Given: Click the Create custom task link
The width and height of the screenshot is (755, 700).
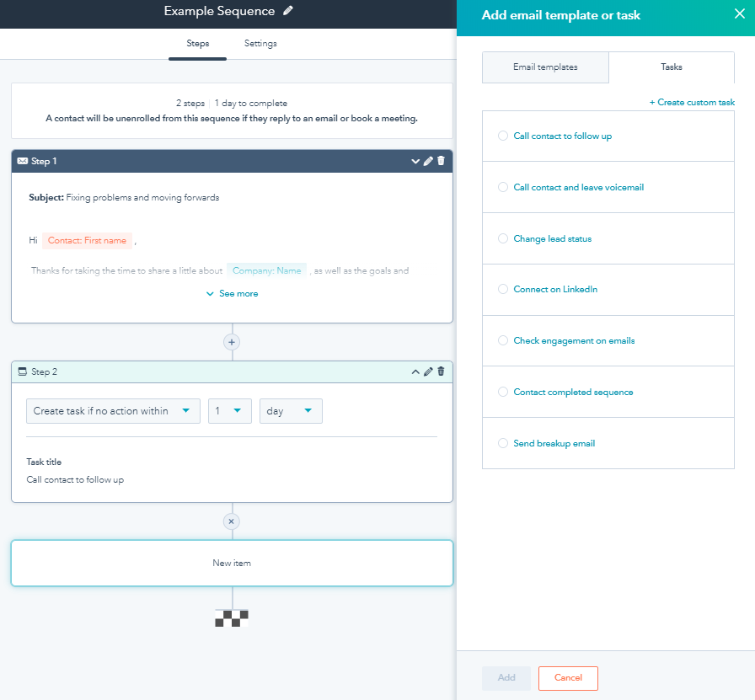Looking at the screenshot, I should coord(692,103).
